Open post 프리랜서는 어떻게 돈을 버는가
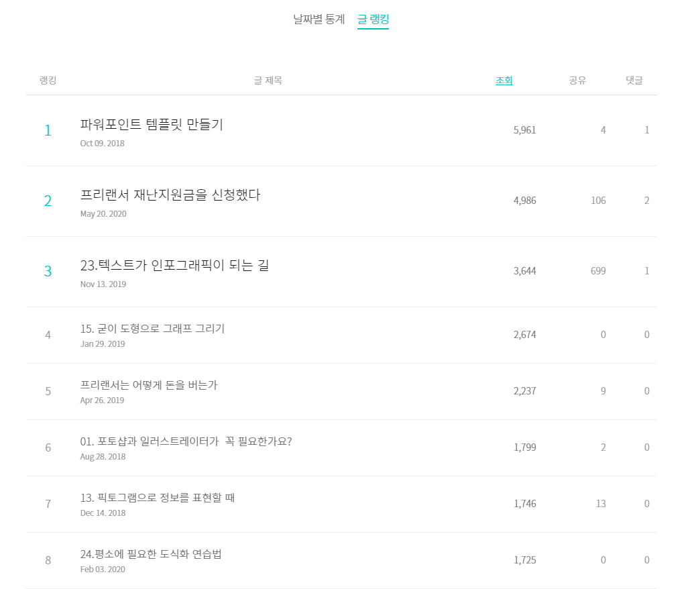This screenshot has width=700, height=589. (x=149, y=385)
